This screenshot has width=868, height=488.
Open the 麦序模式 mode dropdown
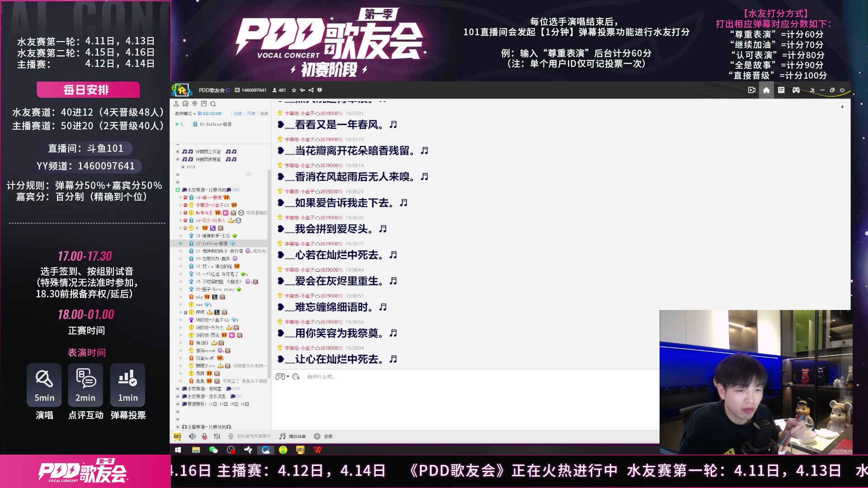[185, 113]
